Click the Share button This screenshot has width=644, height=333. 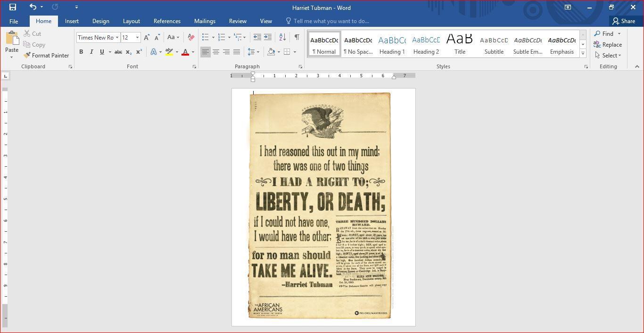(x=623, y=21)
